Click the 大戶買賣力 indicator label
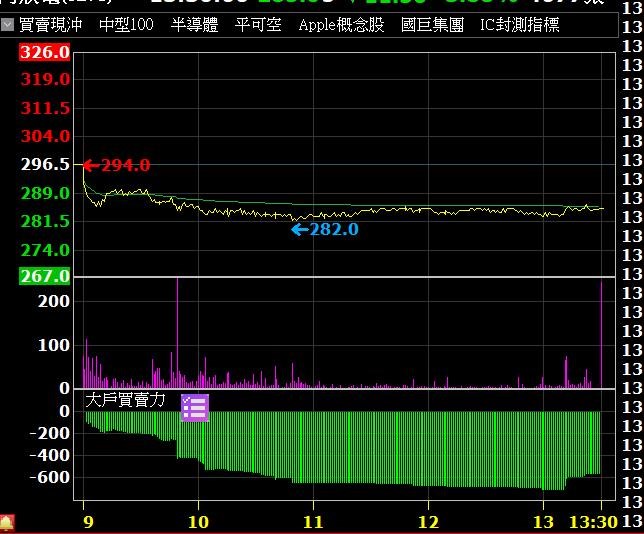The image size is (644, 534). (126, 400)
